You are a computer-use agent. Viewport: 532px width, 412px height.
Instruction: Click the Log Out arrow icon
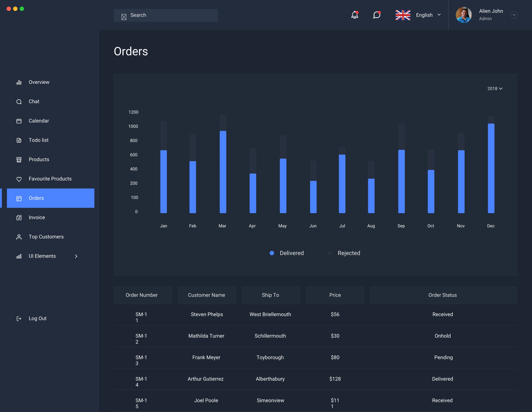19,319
